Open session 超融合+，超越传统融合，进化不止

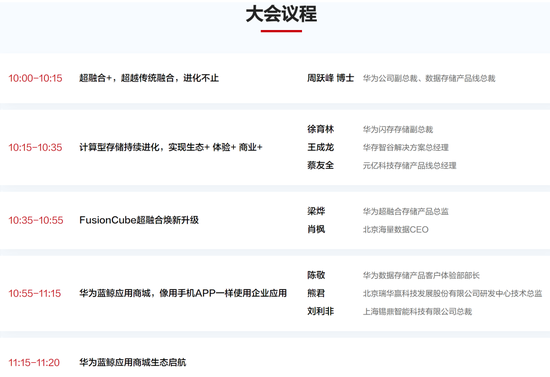pos(149,78)
